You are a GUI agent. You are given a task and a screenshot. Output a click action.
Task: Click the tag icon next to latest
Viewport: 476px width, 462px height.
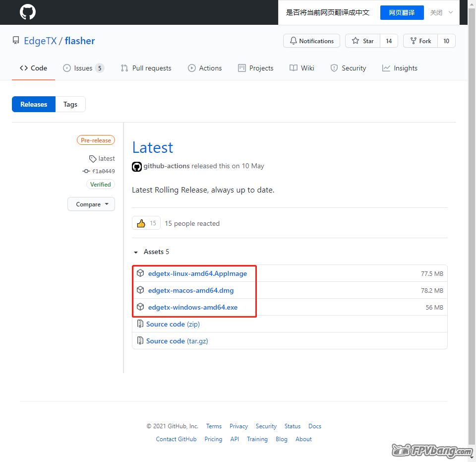93,159
